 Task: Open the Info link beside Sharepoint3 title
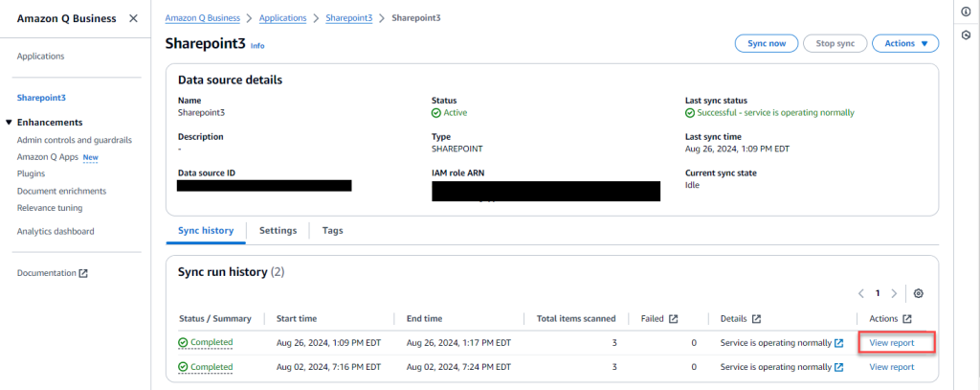[257, 46]
